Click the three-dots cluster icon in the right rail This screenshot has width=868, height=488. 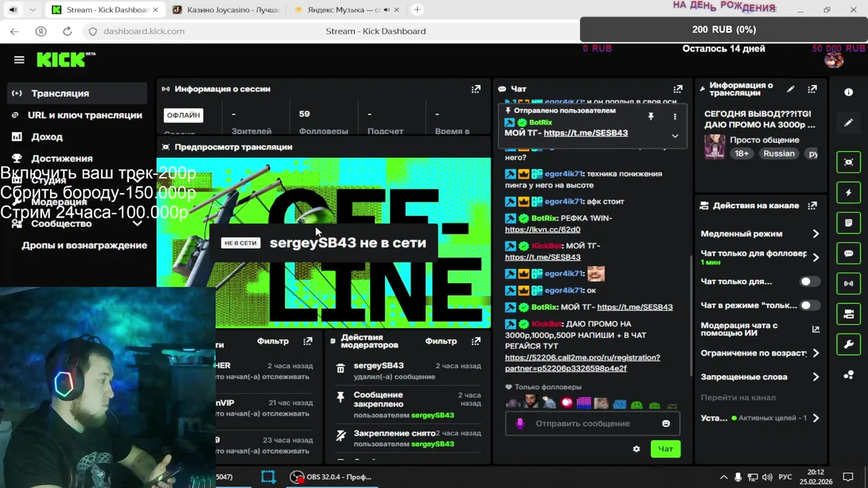point(848,375)
